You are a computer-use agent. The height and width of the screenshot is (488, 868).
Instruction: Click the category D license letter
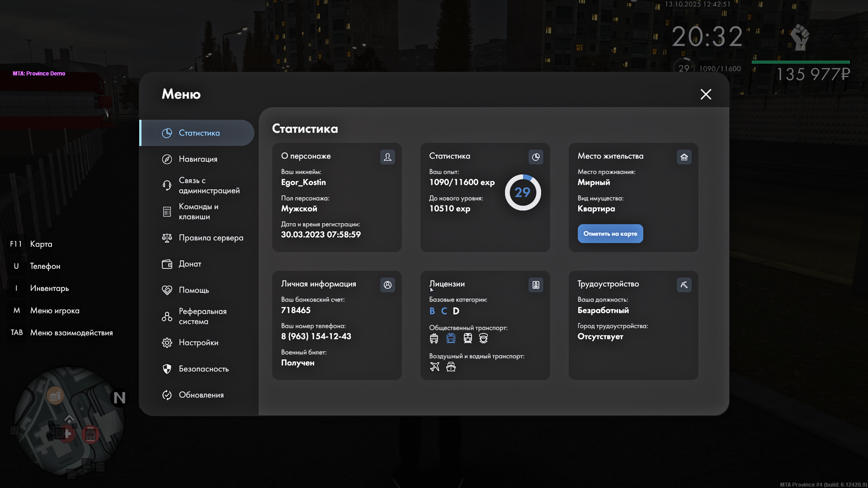point(456,311)
